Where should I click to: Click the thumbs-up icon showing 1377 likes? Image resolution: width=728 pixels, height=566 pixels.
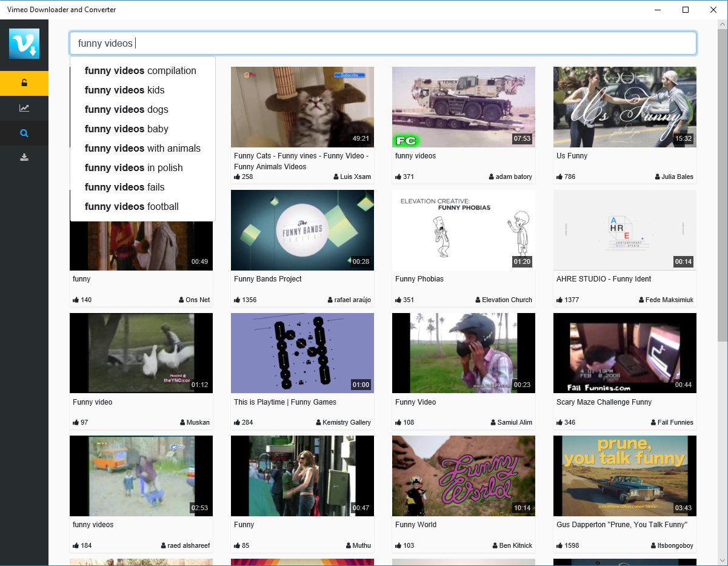(559, 300)
